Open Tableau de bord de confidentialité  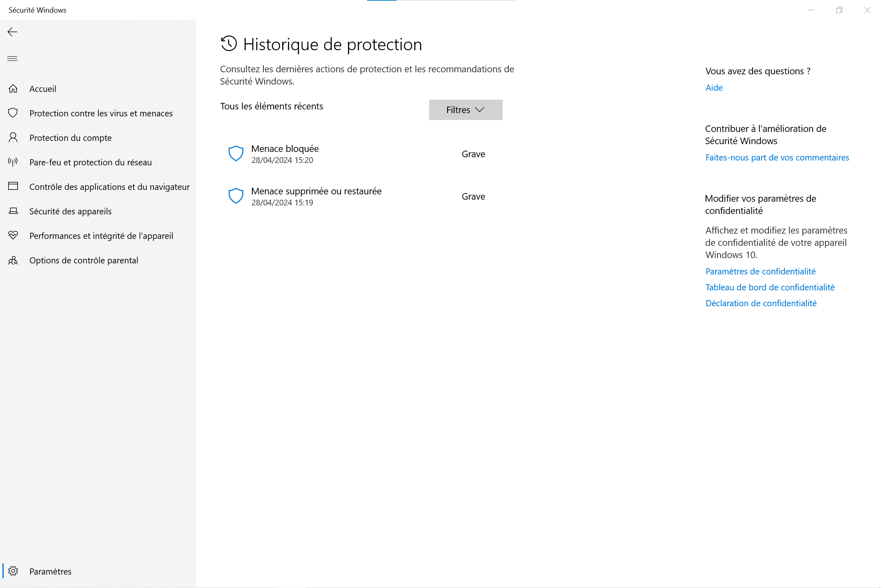tap(770, 287)
